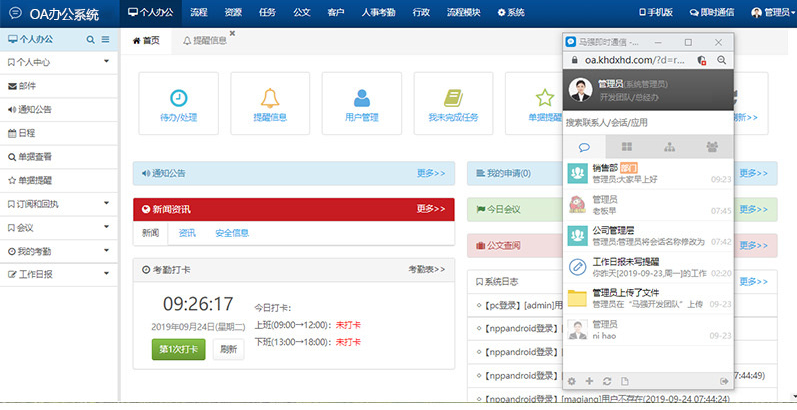Close the 提醒信息 tab
Viewport: 797px width, 410px height.
233,33
